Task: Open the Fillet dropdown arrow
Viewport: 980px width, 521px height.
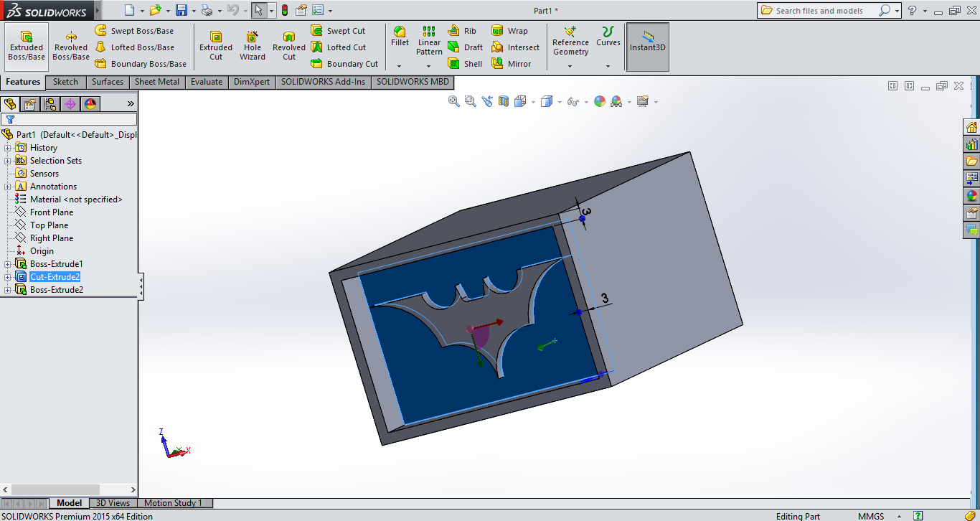Action: (400, 66)
